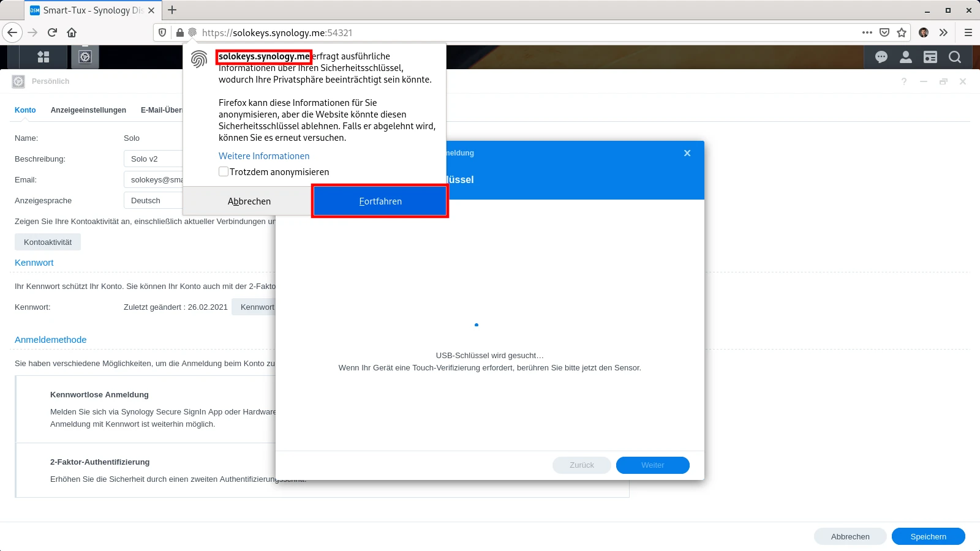Open help for Persönlich window
The height and width of the screenshot is (551, 980).
click(904, 81)
